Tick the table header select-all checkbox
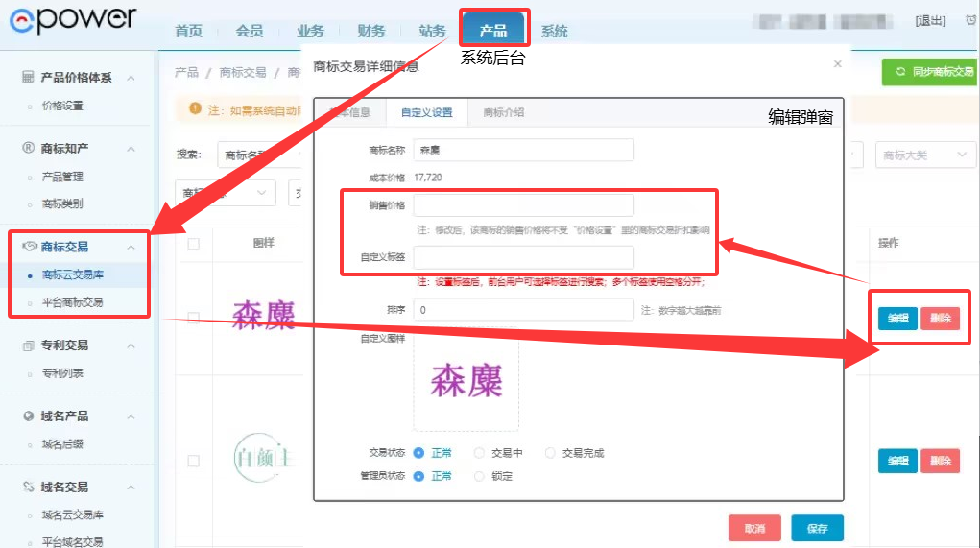980x548 pixels. click(x=193, y=244)
